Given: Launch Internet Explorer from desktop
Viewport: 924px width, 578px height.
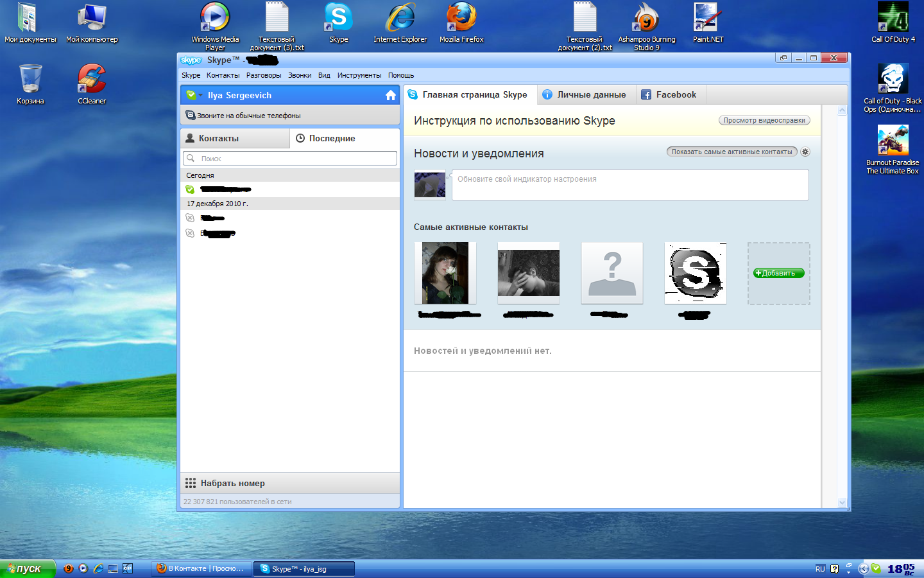Looking at the screenshot, I should pyautogui.click(x=400, y=22).
